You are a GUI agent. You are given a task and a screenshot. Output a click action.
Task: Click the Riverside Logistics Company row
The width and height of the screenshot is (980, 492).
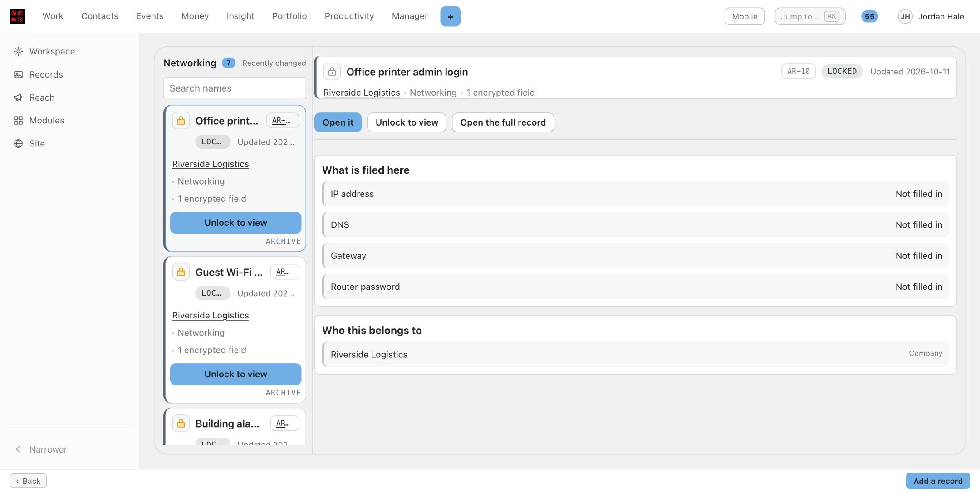pyautogui.click(x=636, y=354)
